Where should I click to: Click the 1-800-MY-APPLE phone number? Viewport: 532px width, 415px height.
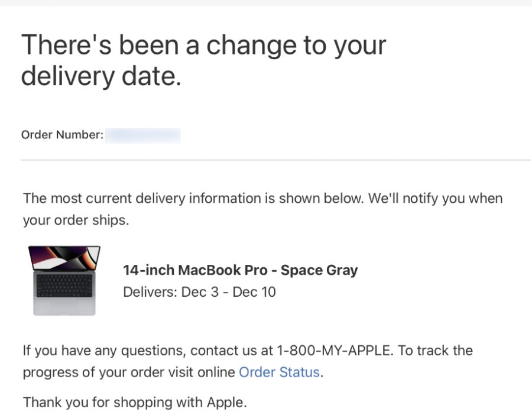pos(333,351)
